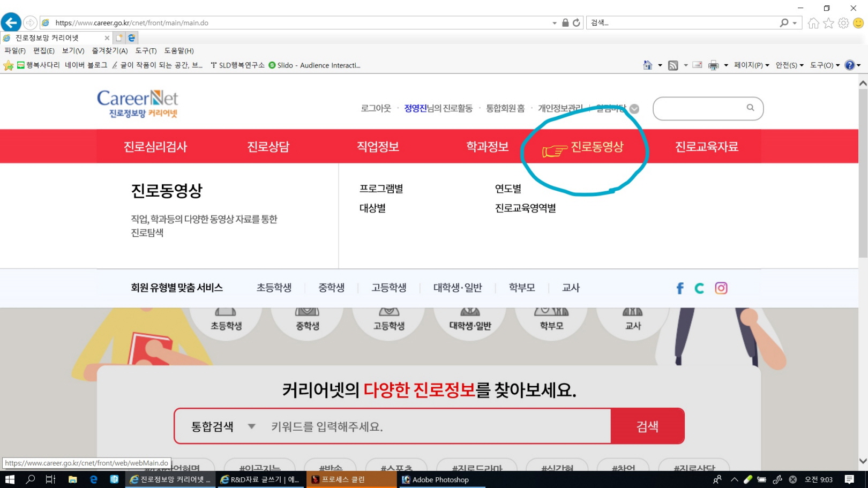Open 진로심리검사 main navigation item
Image resolution: width=868 pixels, height=488 pixels.
(x=155, y=147)
